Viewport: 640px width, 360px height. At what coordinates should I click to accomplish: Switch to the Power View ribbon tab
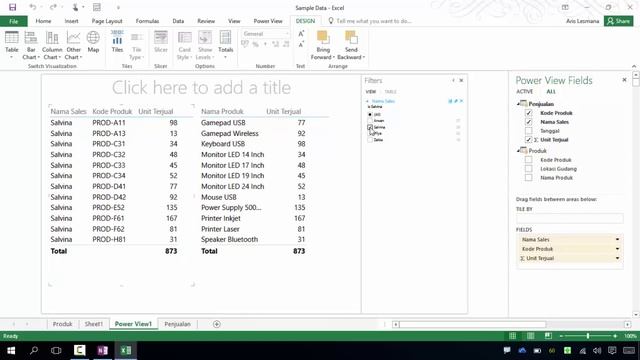[x=268, y=21]
